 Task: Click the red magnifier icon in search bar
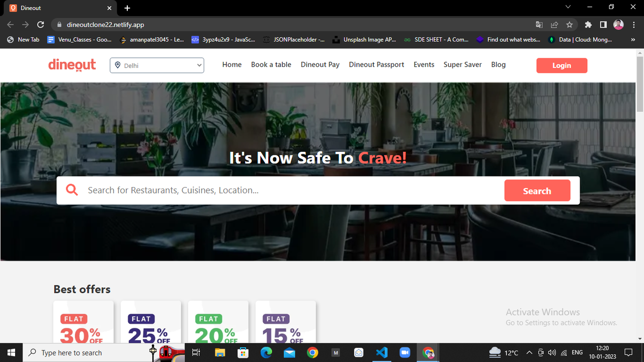[x=72, y=190]
